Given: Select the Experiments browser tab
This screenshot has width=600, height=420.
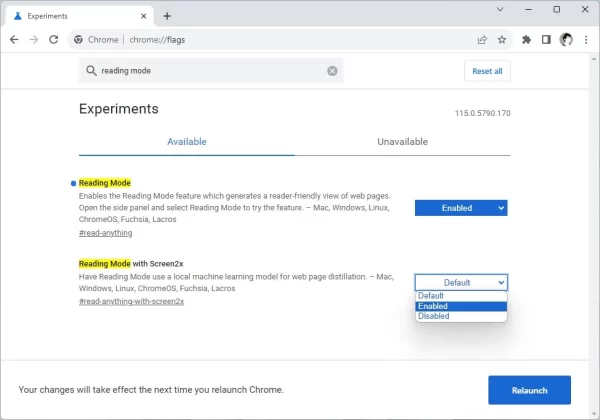Looking at the screenshot, I should point(80,16).
